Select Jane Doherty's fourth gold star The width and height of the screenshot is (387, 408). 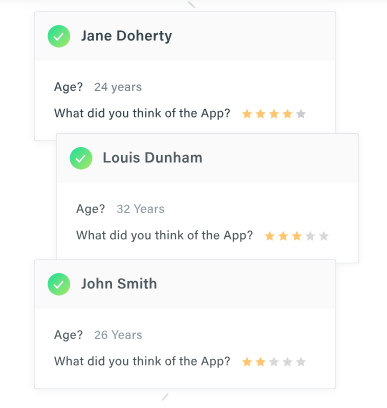(287, 114)
